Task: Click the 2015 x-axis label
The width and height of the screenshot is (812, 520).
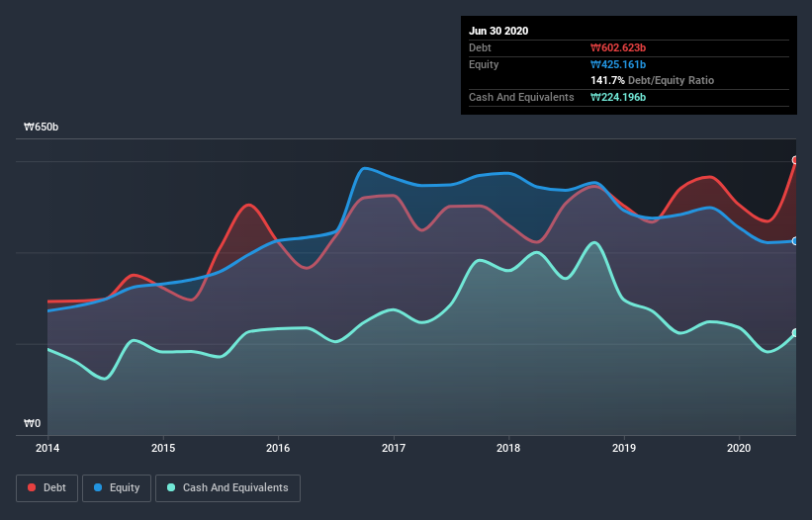Action: (x=163, y=448)
